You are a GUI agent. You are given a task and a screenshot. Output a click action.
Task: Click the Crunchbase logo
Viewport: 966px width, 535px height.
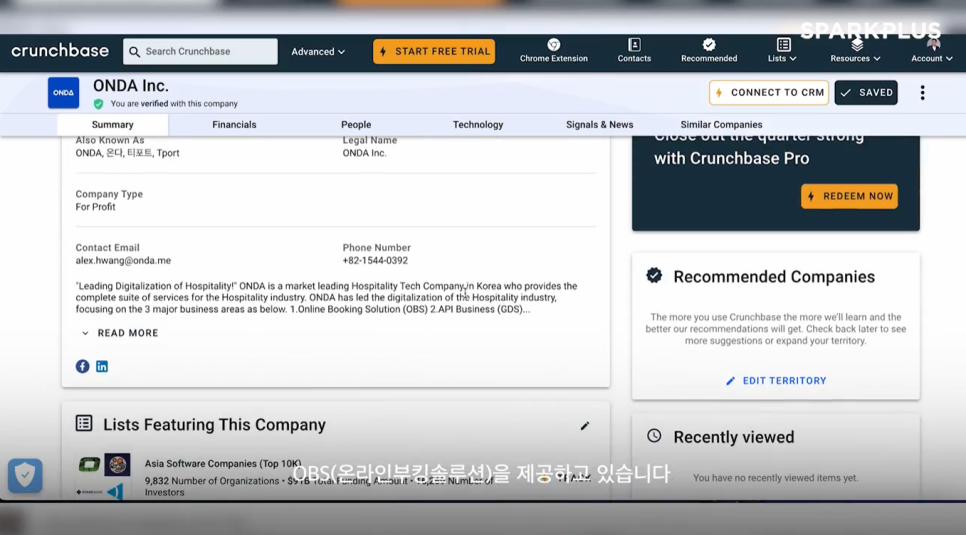click(x=60, y=51)
